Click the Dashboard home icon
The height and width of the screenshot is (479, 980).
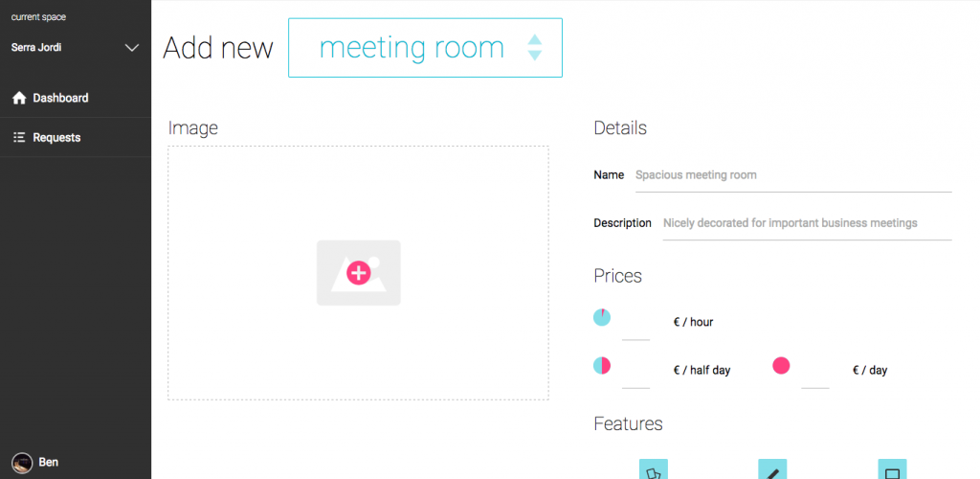click(x=19, y=98)
